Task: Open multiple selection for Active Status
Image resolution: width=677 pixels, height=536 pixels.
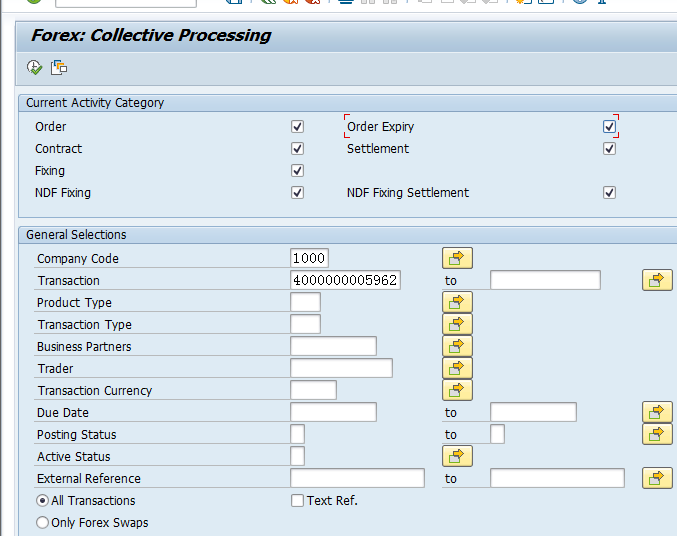Action: [x=457, y=456]
